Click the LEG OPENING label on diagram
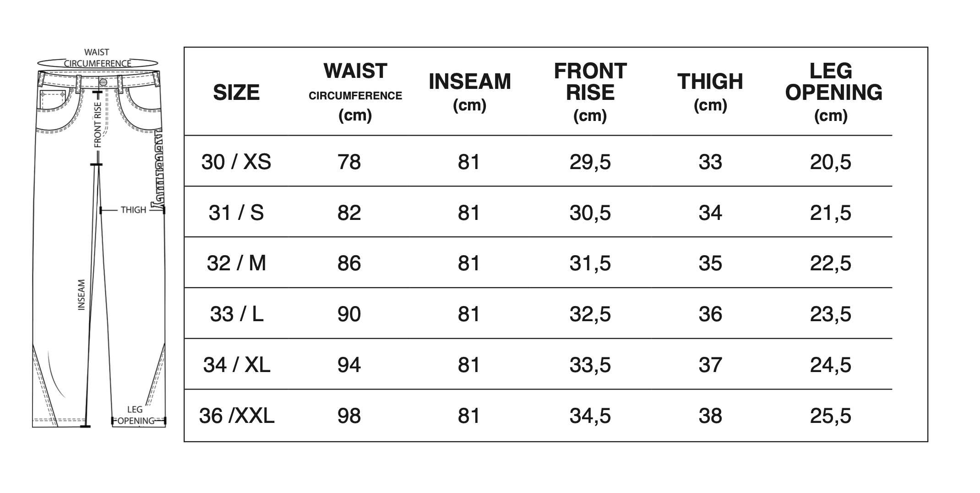 tap(135, 415)
